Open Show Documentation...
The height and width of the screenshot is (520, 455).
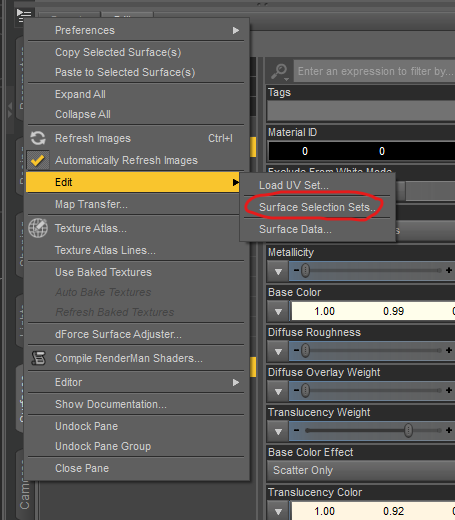[x=136, y=404]
